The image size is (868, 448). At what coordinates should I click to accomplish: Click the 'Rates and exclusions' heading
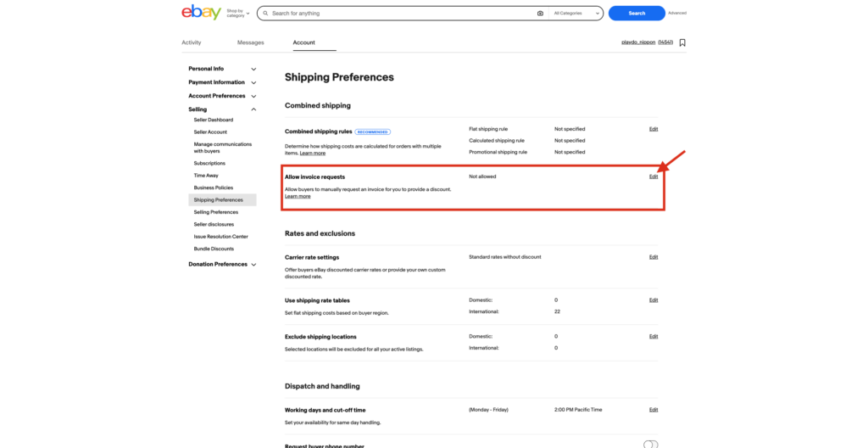pos(320,233)
